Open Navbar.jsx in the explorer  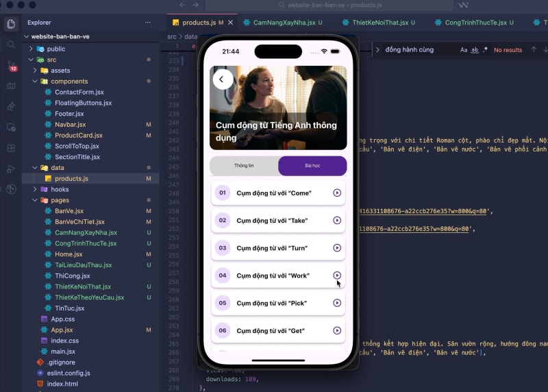71,125
